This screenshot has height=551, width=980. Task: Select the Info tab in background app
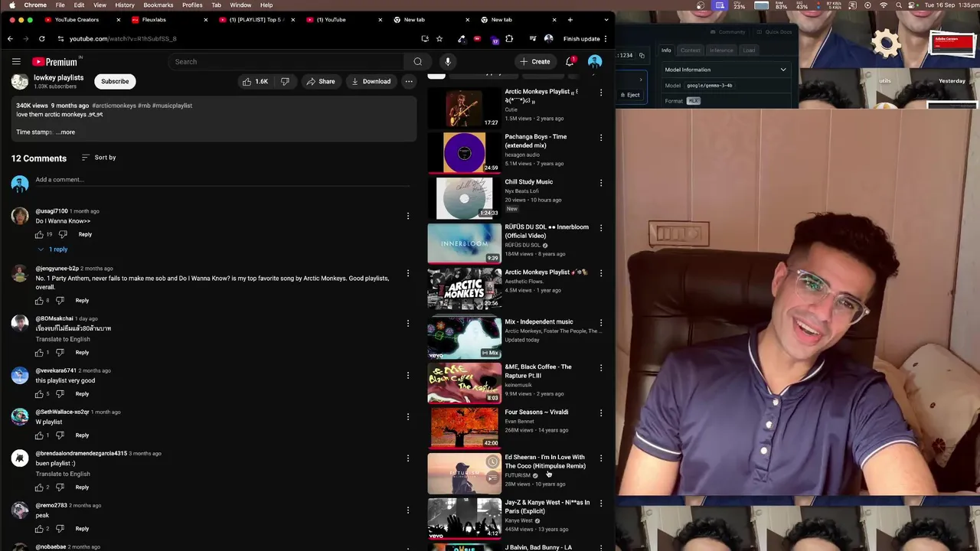666,51
